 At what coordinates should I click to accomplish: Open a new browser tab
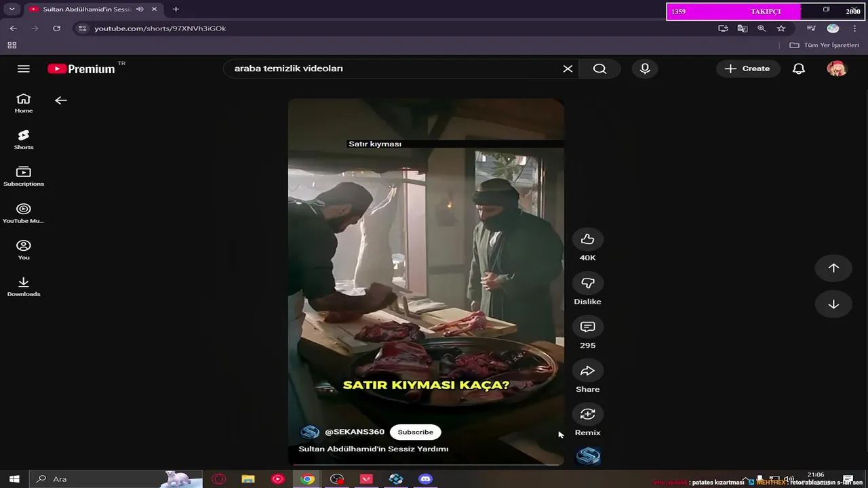tap(176, 9)
